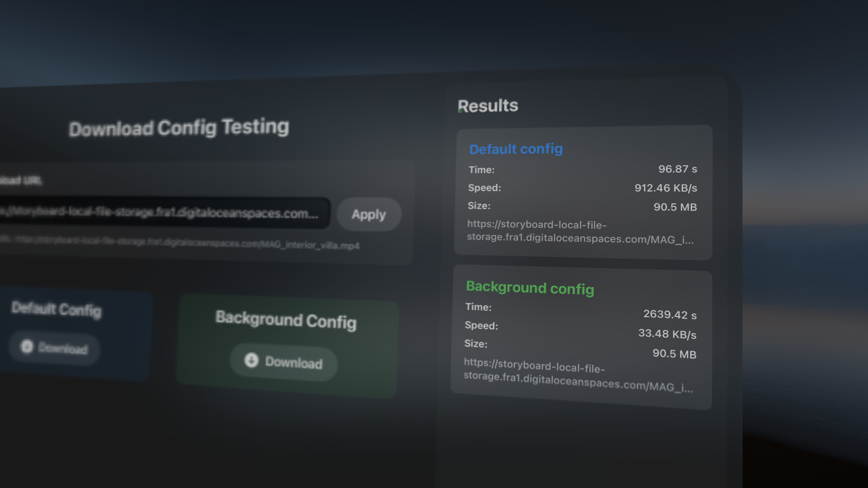
Task: Click the 96.87 s time value
Action: 677,169
